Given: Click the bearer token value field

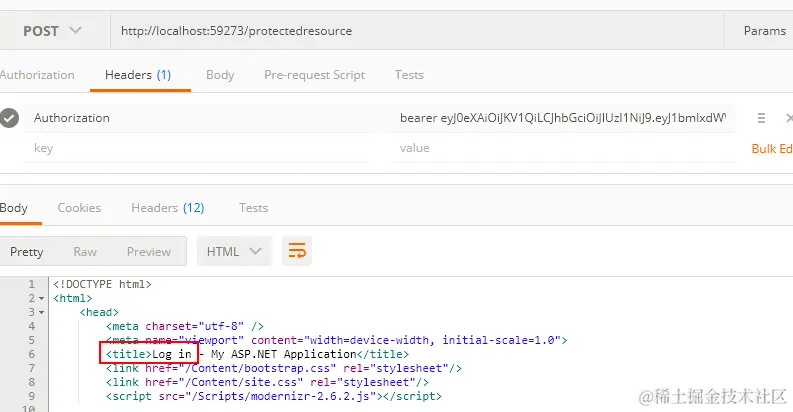Looking at the screenshot, I should coord(563,118).
